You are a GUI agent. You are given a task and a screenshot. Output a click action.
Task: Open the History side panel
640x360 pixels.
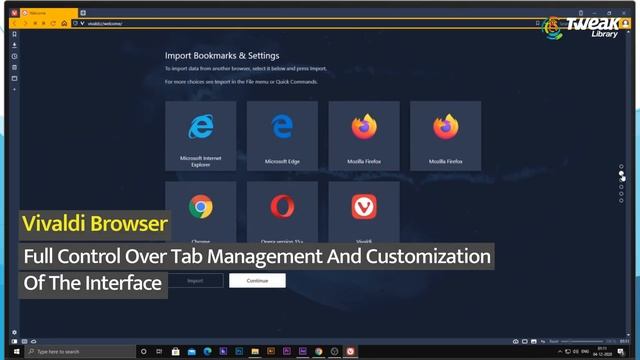coord(14,56)
